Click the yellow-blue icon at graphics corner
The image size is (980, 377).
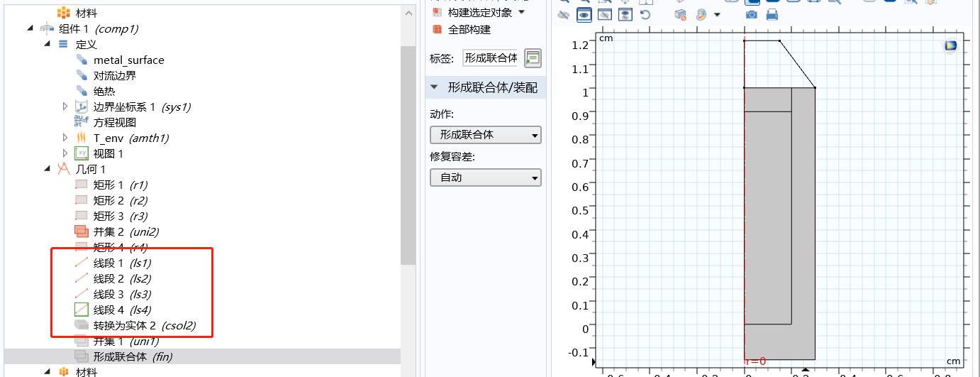951,45
